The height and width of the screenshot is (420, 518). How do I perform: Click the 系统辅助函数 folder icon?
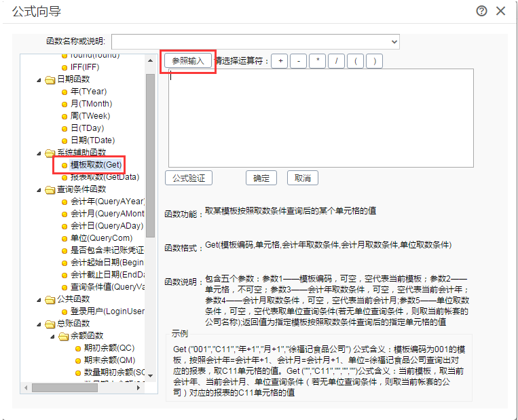50,153
